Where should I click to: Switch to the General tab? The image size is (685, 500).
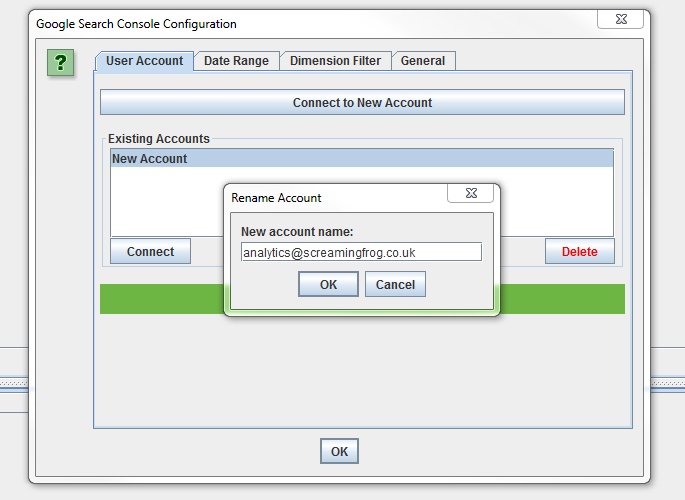click(423, 61)
